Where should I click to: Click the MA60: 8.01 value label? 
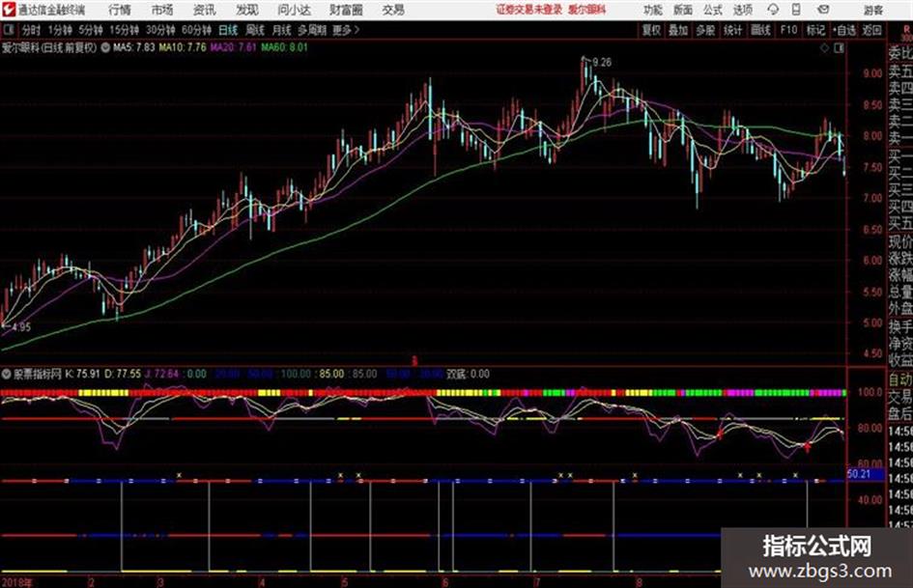(x=284, y=47)
